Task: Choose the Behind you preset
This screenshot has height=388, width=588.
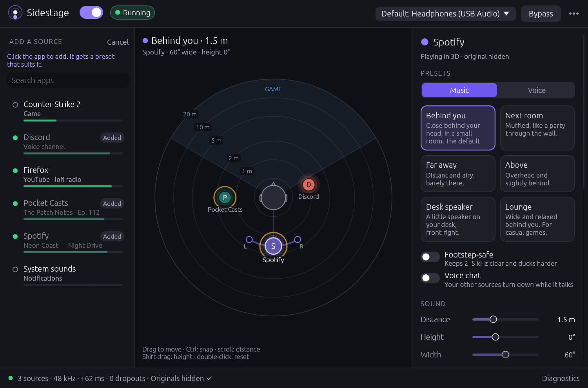Action: [x=458, y=128]
